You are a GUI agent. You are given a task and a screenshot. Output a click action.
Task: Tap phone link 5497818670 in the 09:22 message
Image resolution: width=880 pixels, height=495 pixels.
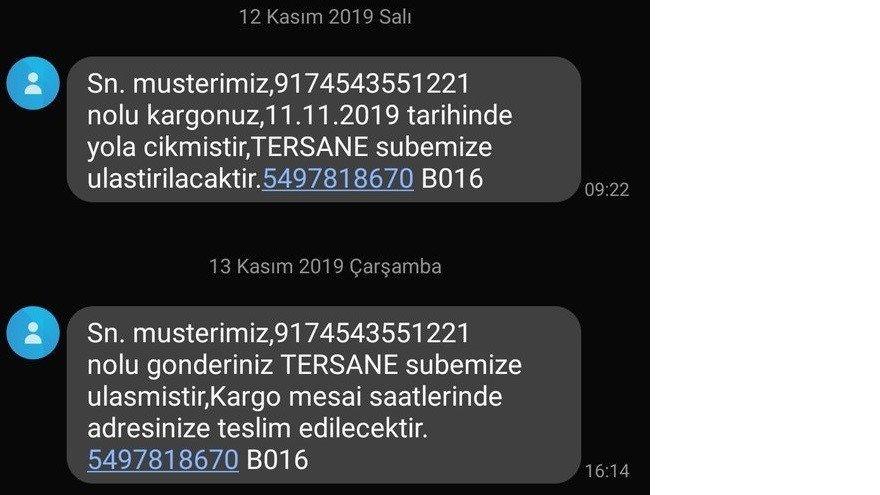pos(338,178)
